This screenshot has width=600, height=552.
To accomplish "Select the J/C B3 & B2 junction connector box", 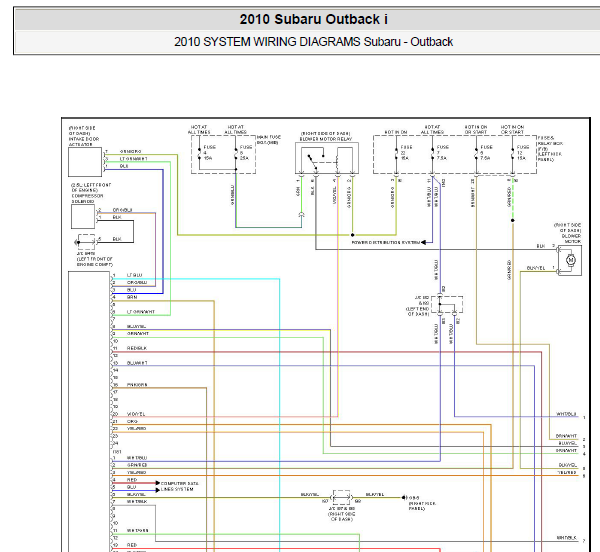I will pyautogui.click(x=447, y=305).
